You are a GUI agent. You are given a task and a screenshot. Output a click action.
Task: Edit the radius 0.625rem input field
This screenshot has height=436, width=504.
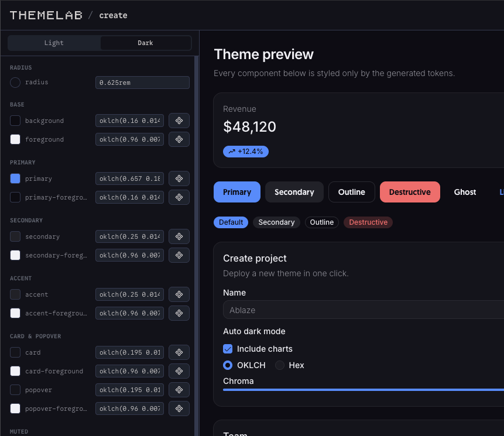(x=142, y=83)
